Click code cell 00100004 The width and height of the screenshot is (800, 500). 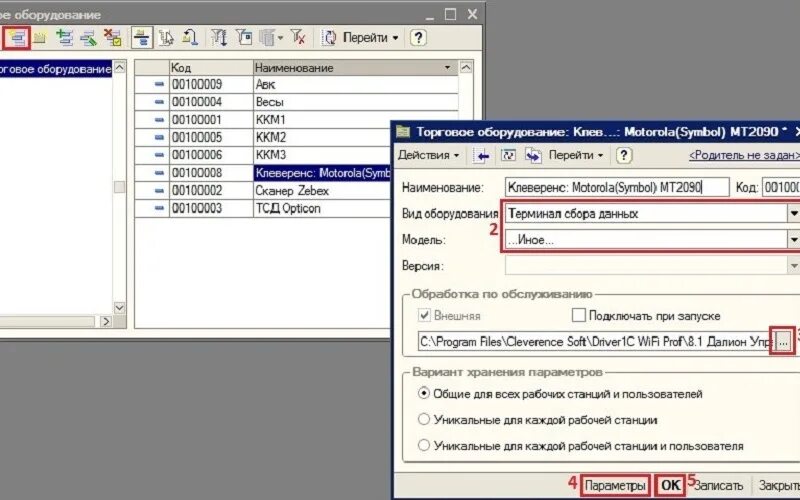[211, 102]
